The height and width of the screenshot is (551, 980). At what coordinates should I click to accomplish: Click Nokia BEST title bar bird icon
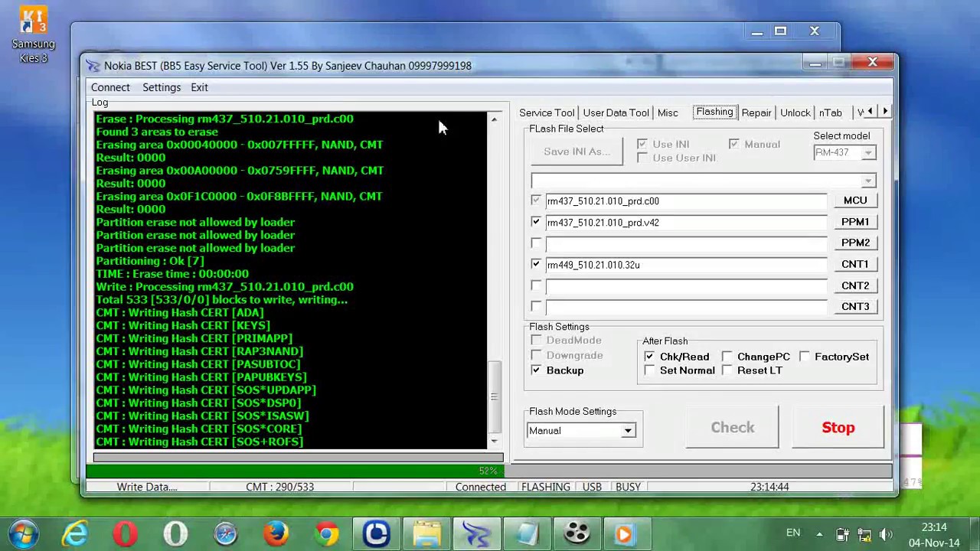point(93,66)
